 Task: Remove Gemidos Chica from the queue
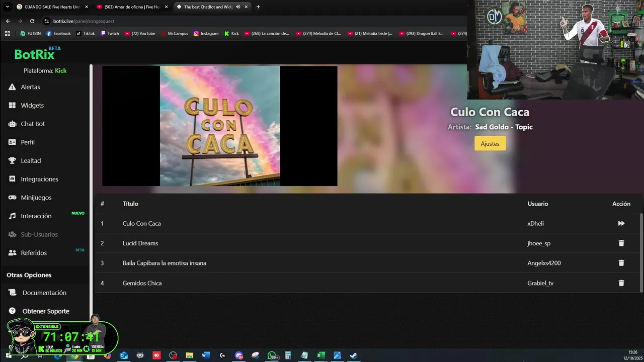click(621, 283)
